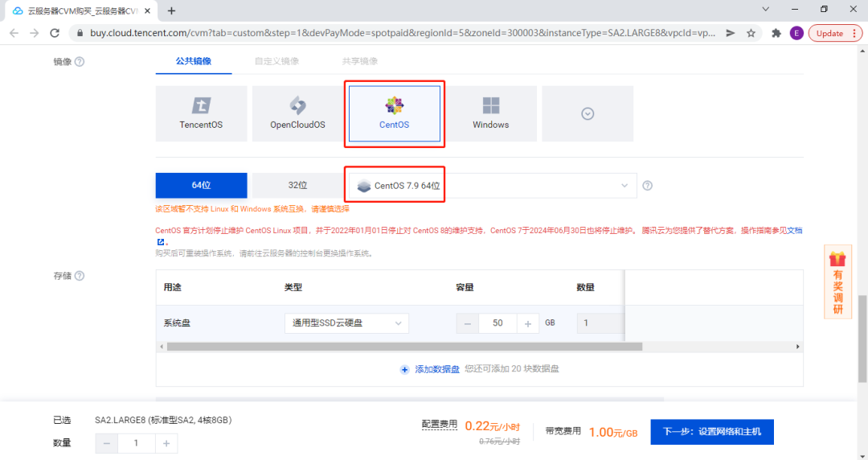868x460 pixels.
Task: Expand more operating system options tile
Action: click(x=588, y=113)
